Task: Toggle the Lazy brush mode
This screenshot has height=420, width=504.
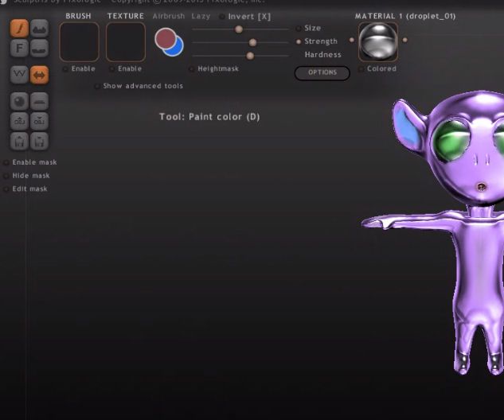Action: [x=201, y=16]
